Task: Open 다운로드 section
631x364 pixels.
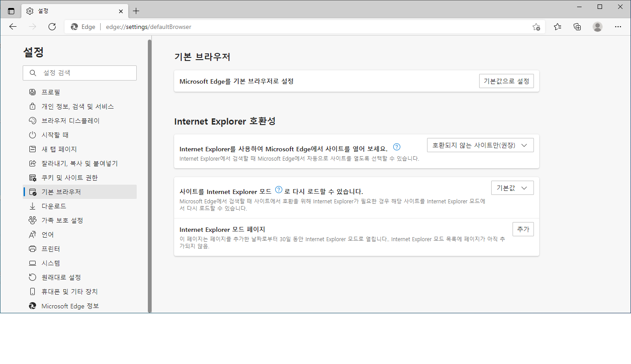Action: pyautogui.click(x=80, y=206)
